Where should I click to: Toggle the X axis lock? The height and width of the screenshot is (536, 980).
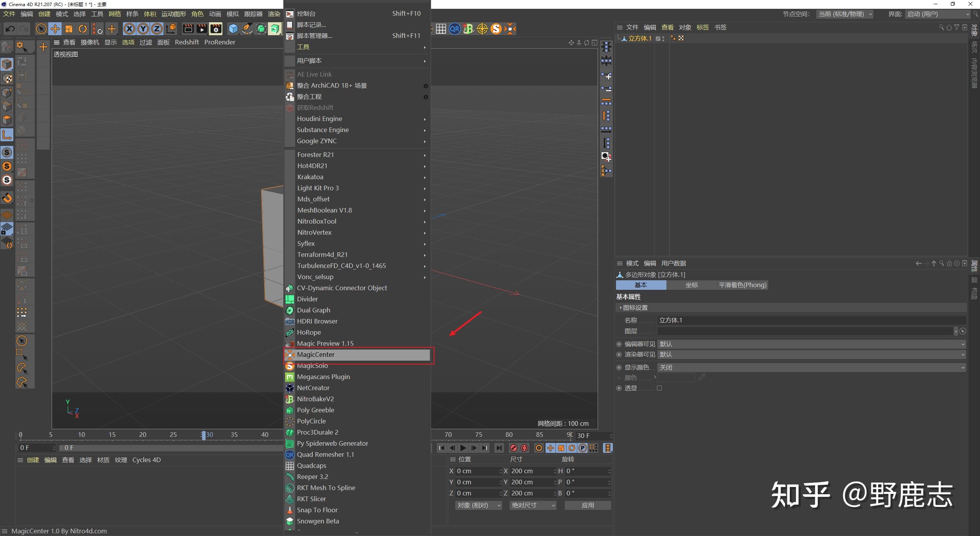[x=129, y=29]
